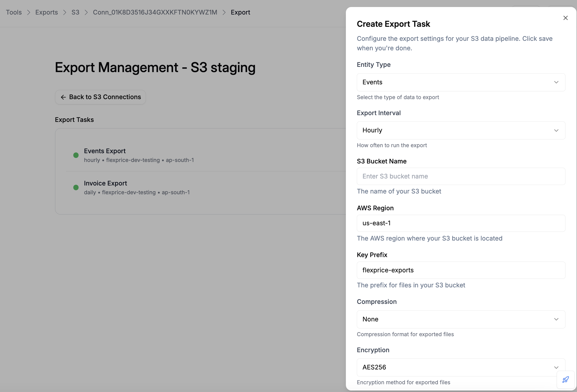The width and height of the screenshot is (577, 392).
Task: Click the AWS Region field showing us-east-1
Action: tap(461, 223)
